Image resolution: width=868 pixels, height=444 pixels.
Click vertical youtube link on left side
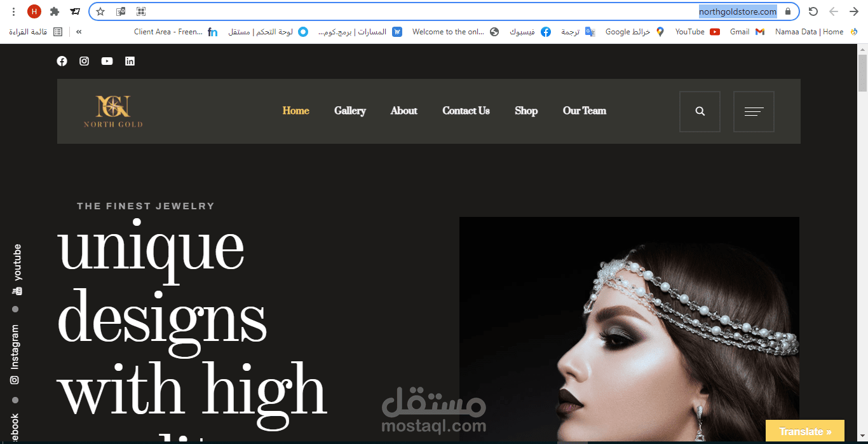17,270
